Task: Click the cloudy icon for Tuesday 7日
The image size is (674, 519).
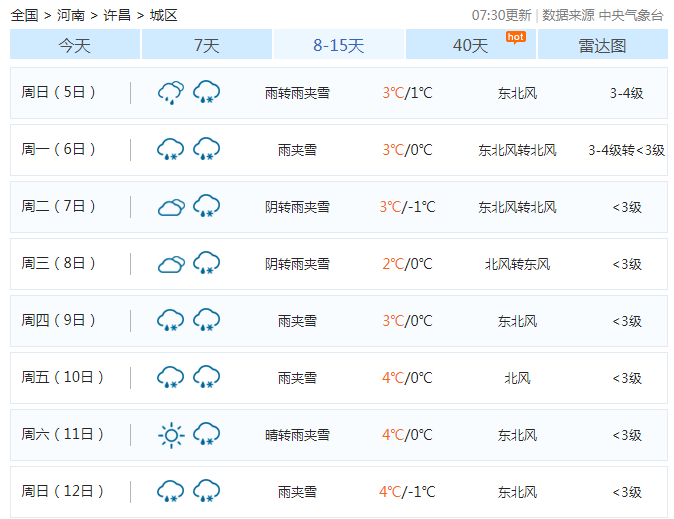Action: coord(171,207)
